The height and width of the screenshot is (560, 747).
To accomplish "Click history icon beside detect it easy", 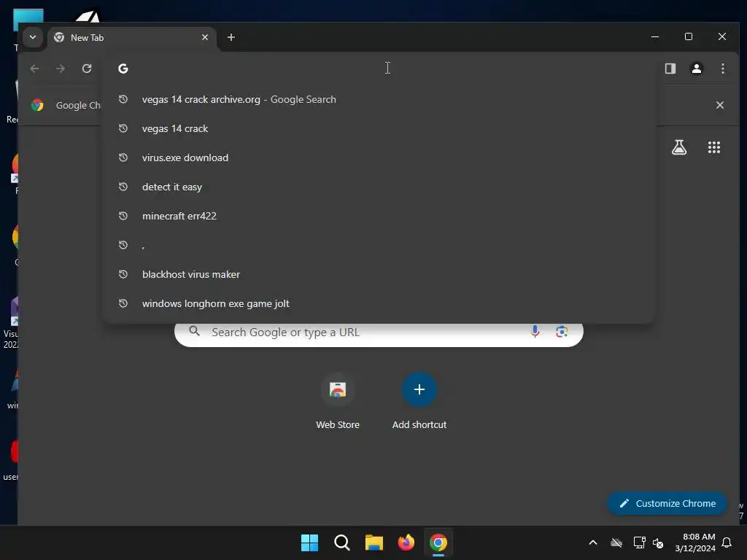I will 123,187.
